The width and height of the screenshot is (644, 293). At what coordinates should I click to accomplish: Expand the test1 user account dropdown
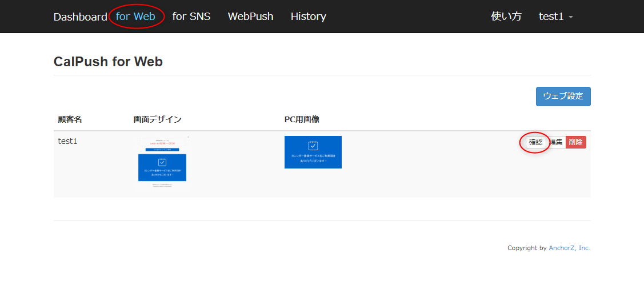[555, 17]
